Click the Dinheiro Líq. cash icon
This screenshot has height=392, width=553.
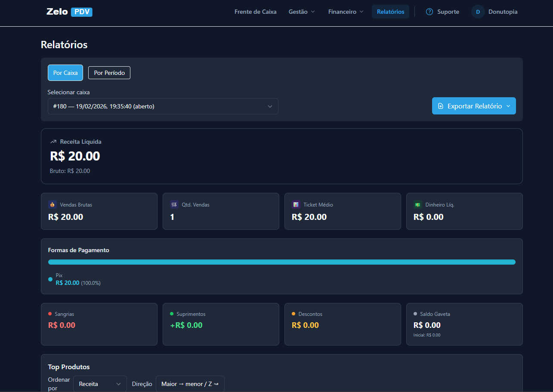point(417,205)
